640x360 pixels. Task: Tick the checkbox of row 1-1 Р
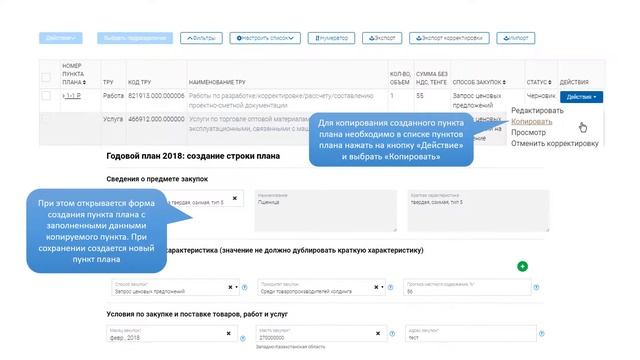click(x=46, y=96)
